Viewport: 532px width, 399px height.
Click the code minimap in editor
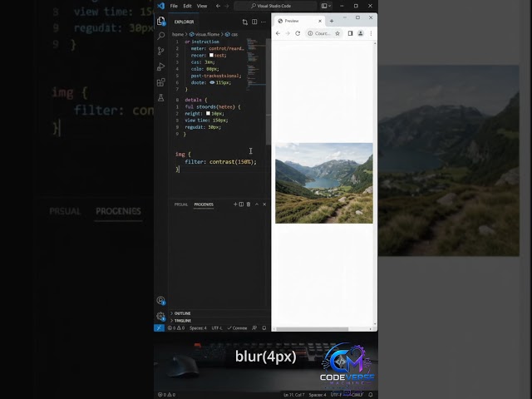256,65
